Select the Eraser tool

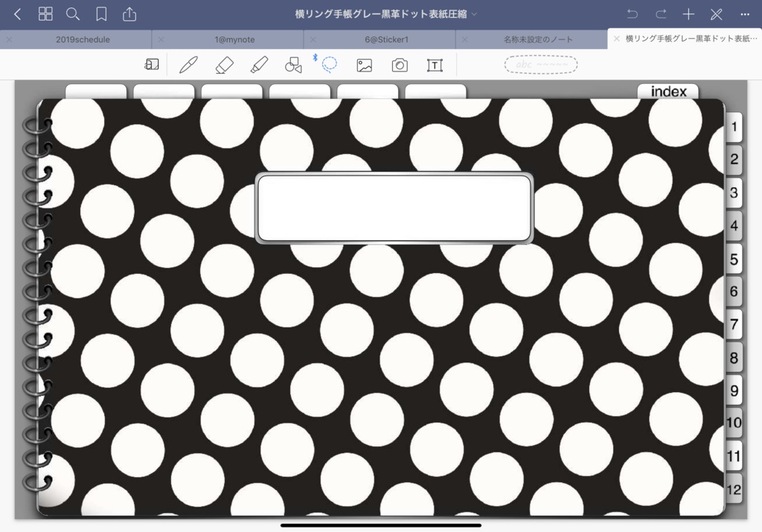click(222, 65)
